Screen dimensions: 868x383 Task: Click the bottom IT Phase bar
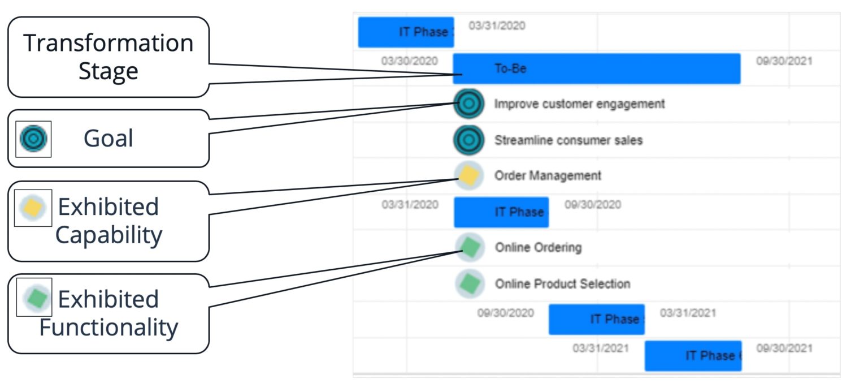click(x=694, y=355)
